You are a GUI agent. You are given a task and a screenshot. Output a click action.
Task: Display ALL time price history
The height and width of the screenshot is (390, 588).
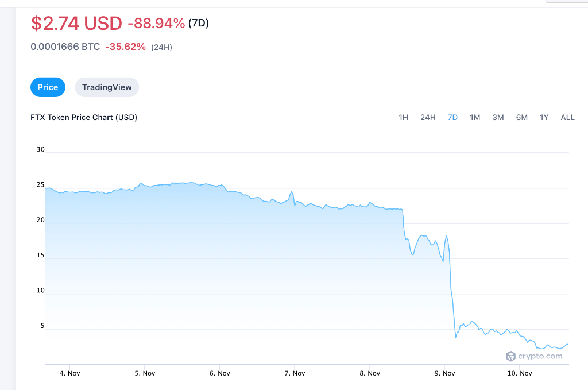pos(567,117)
